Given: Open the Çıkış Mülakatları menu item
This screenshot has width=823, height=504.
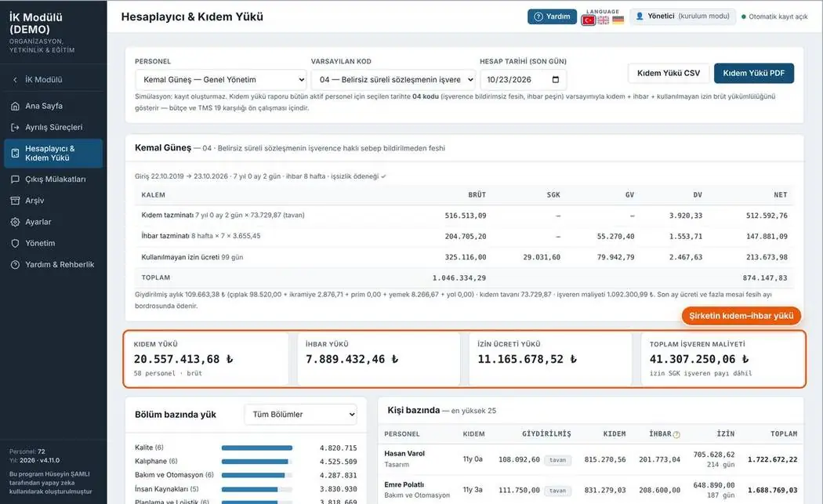Looking at the screenshot, I should click(53, 179).
